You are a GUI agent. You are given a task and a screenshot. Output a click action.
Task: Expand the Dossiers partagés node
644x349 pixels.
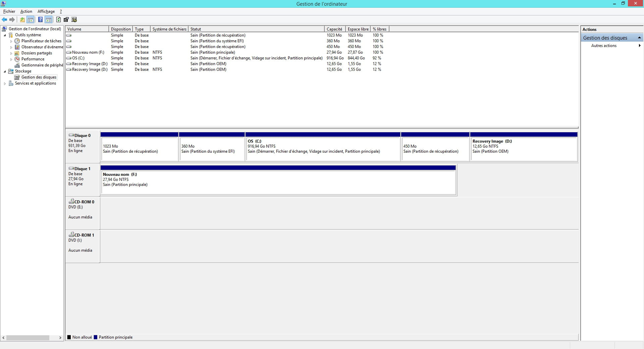pyautogui.click(x=11, y=53)
